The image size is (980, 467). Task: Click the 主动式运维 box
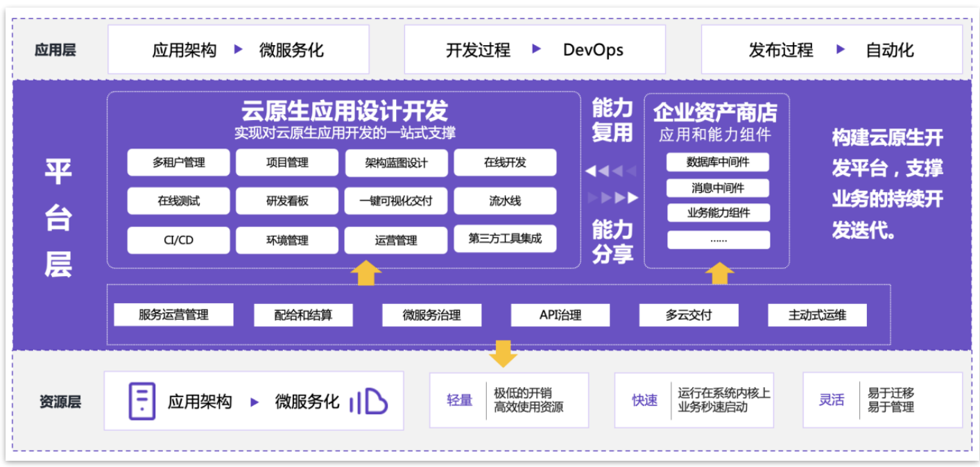817,315
